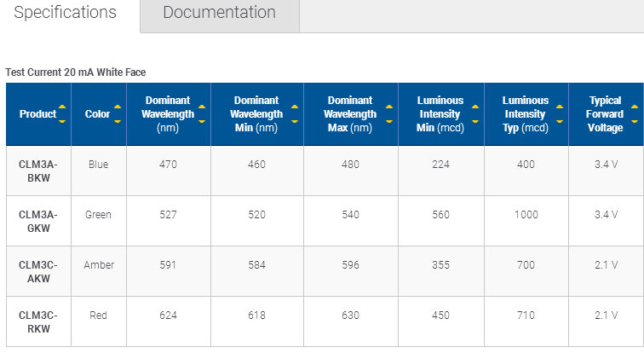Click the 1000 typical intensity value
The image size is (644, 359).
(x=526, y=215)
